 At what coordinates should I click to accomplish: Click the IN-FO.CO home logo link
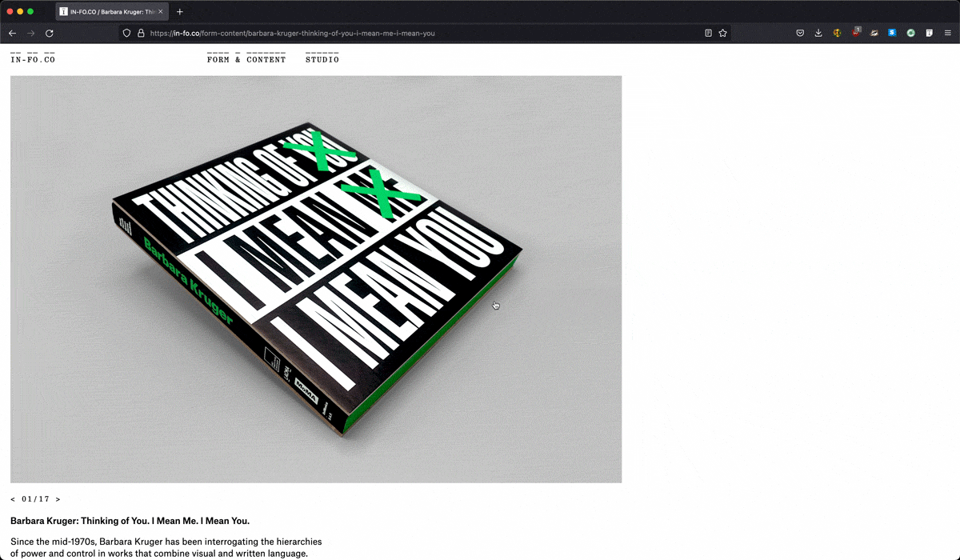[33, 59]
